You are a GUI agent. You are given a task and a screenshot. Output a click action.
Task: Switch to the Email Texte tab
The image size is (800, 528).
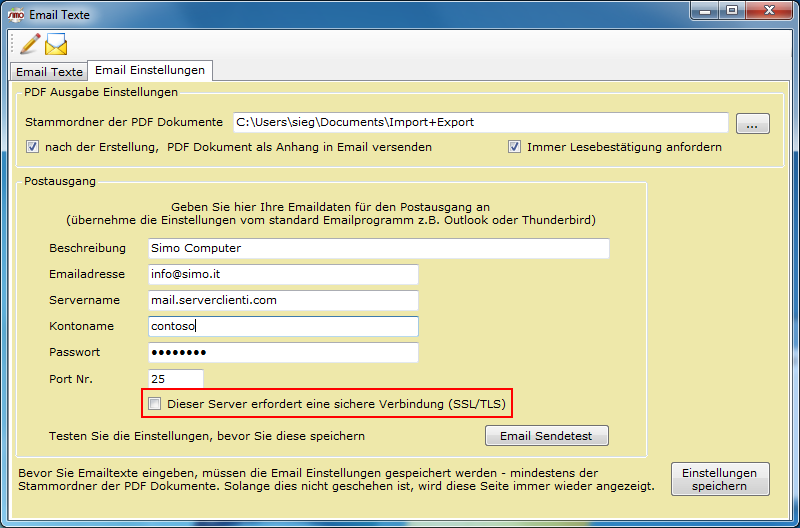pos(49,72)
